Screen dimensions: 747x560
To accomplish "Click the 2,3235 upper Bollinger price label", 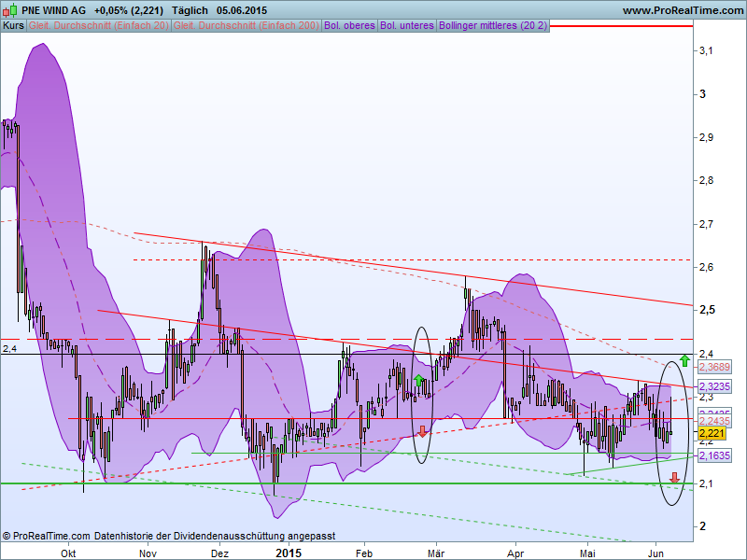I will click(714, 386).
